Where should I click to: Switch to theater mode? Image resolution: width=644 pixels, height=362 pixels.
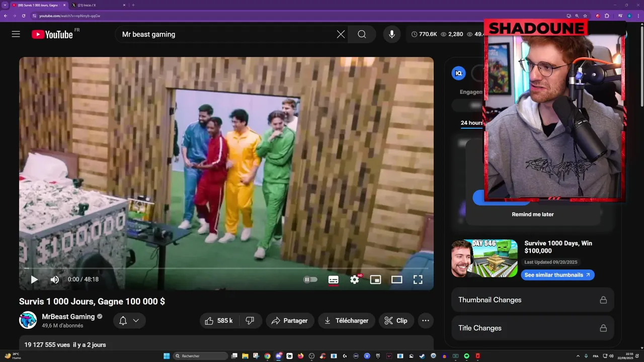(397, 280)
